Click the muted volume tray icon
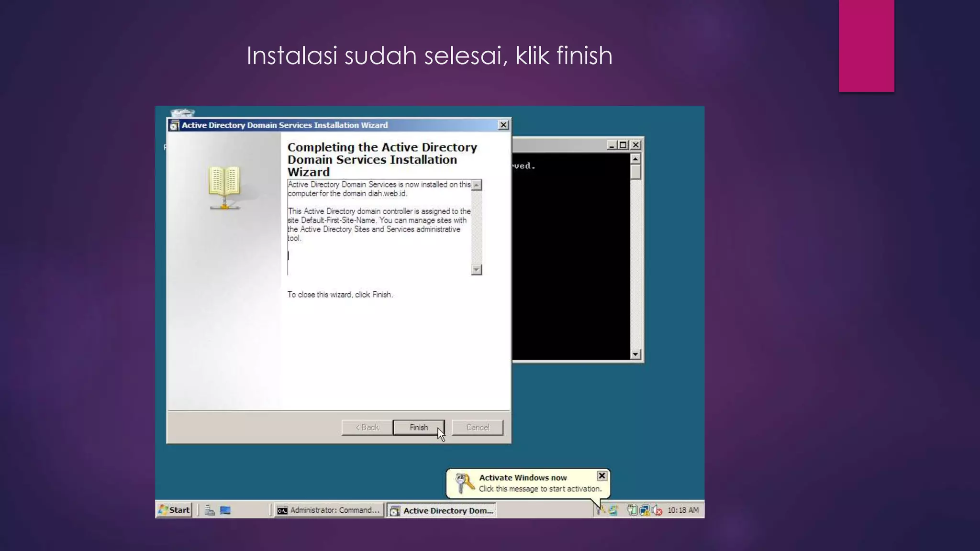 pos(657,510)
